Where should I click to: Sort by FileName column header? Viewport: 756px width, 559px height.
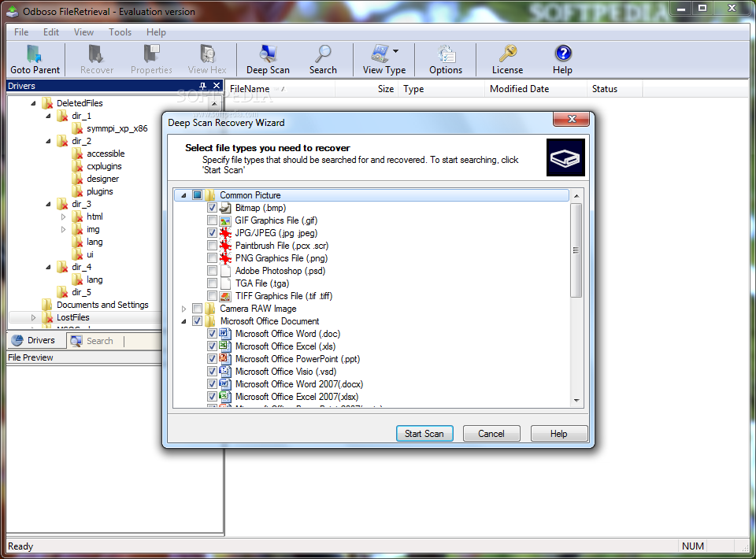pyautogui.click(x=280, y=89)
